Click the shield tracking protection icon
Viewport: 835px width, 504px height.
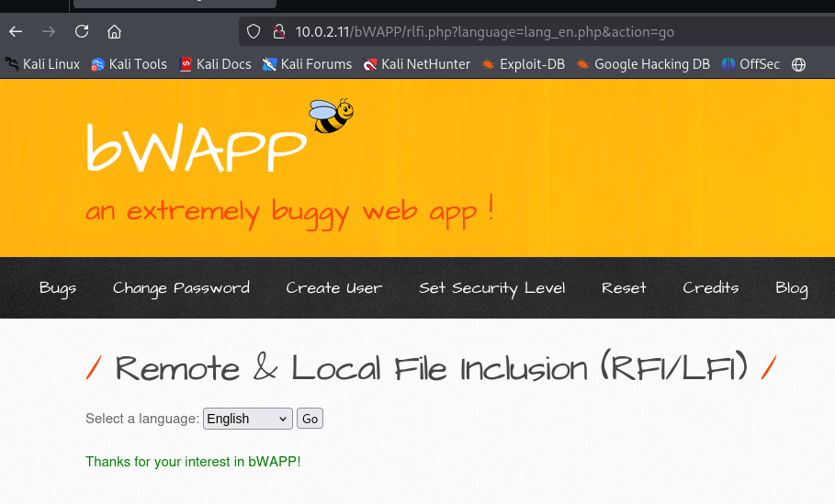point(254,32)
